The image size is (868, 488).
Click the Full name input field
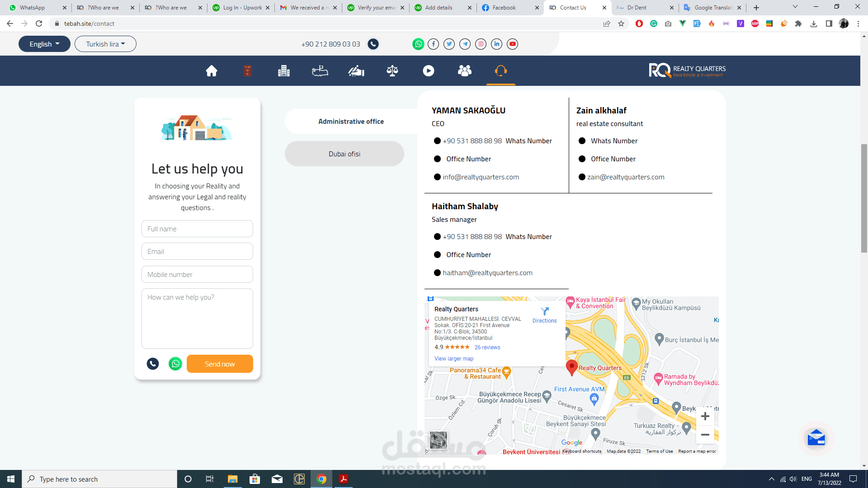197,229
